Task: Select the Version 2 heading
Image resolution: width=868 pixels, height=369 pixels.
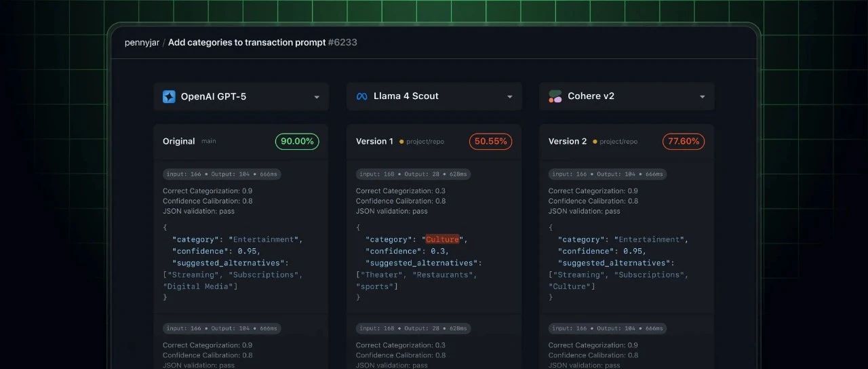Action: coord(568,141)
